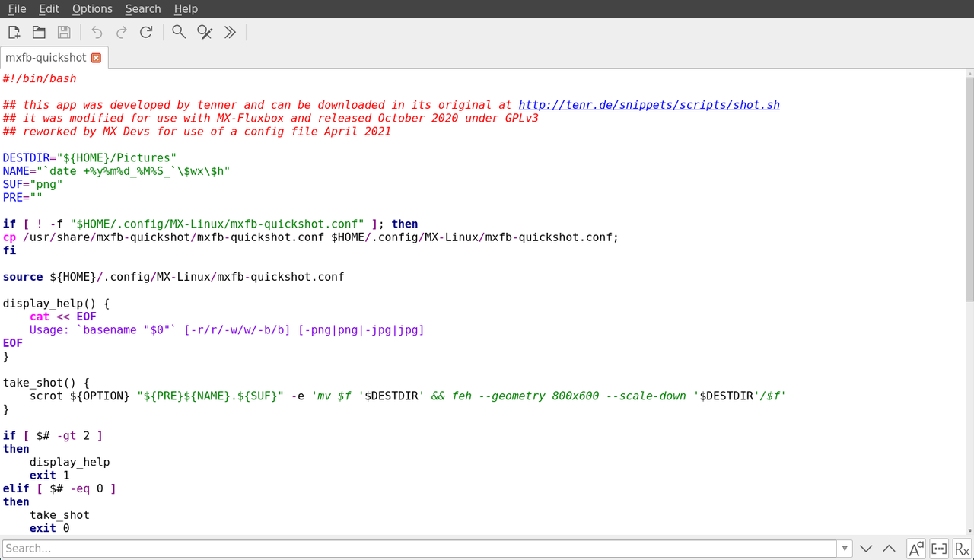Click the PRE="" line
974x560 pixels.
(x=23, y=197)
